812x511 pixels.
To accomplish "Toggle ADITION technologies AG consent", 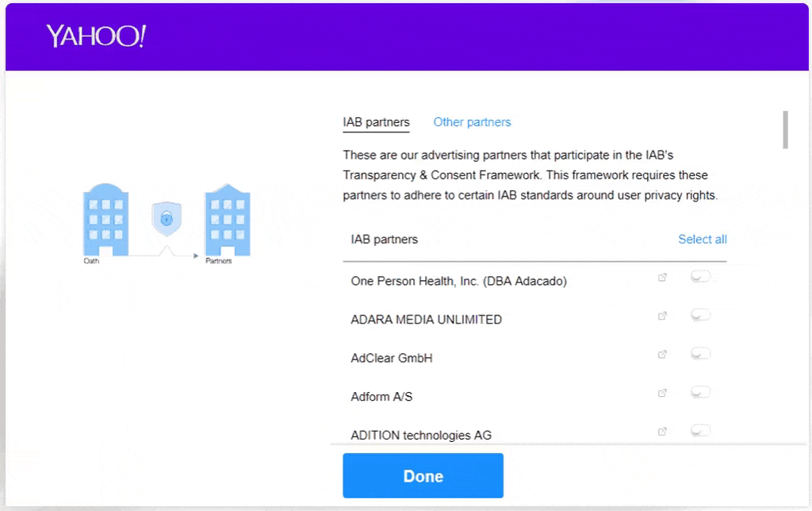I will point(700,431).
